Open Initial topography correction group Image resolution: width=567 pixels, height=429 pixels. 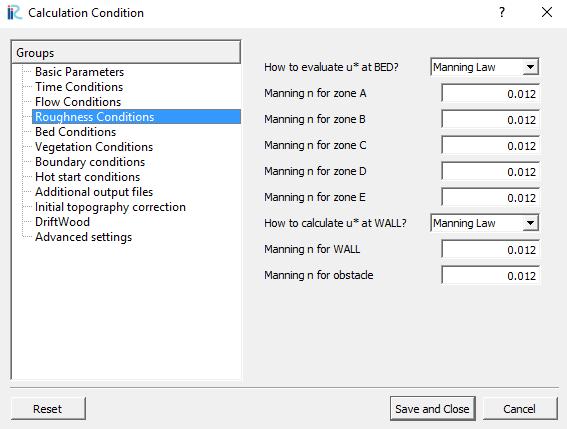coord(110,207)
